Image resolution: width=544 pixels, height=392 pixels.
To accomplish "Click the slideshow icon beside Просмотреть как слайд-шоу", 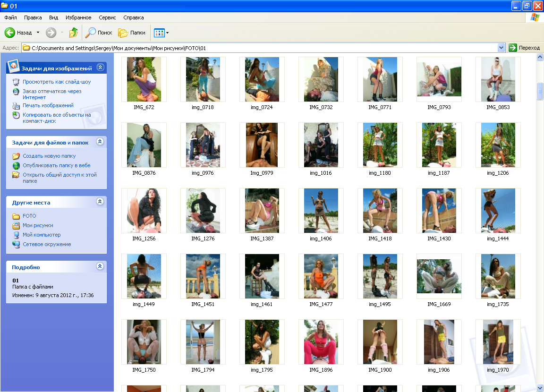I will coord(16,82).
